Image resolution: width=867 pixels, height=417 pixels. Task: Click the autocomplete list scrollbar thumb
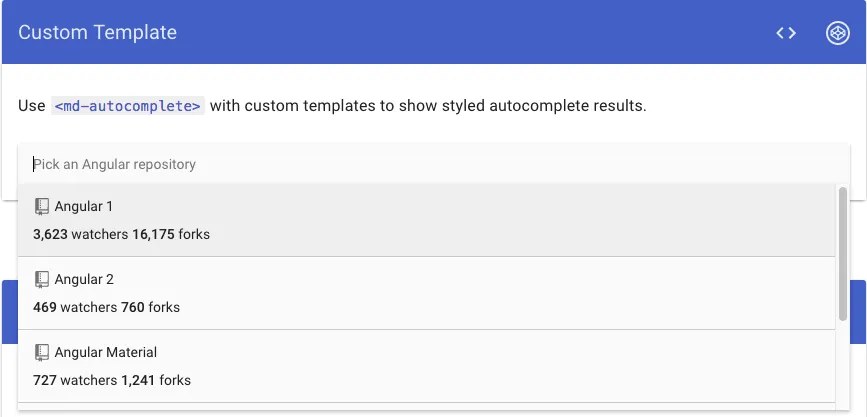click(843, 252)
